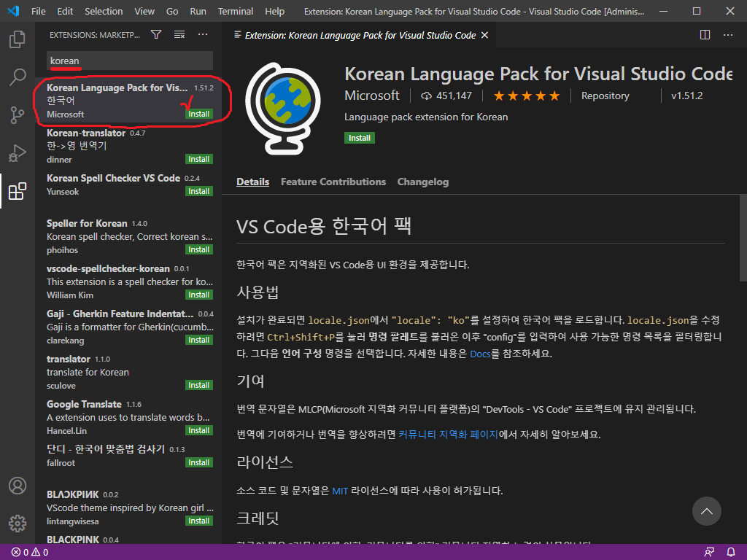The height and width of the screenshot is (560, 747).
Task: Open Extensions panel more actions ellipsis
Action: coord(203,34)
